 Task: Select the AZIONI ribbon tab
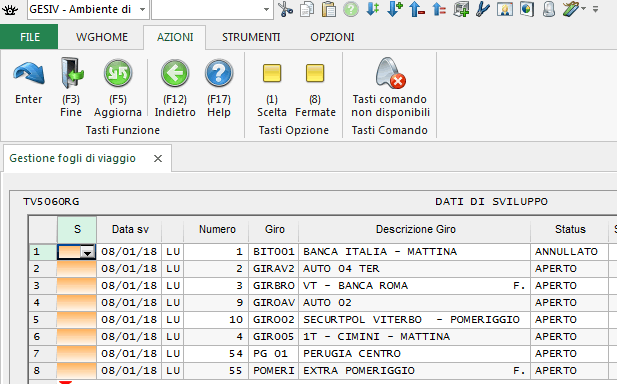(175, 37)
